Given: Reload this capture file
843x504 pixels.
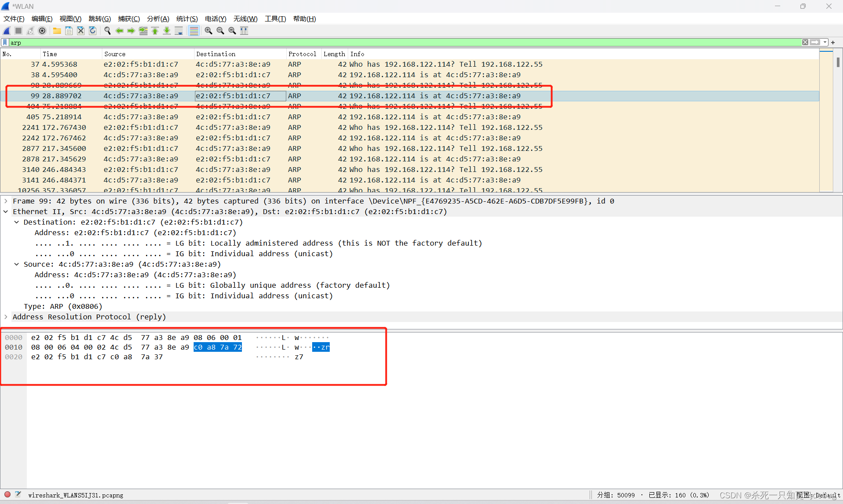Looking at the screenshot, I should click(x=93, y=31).
